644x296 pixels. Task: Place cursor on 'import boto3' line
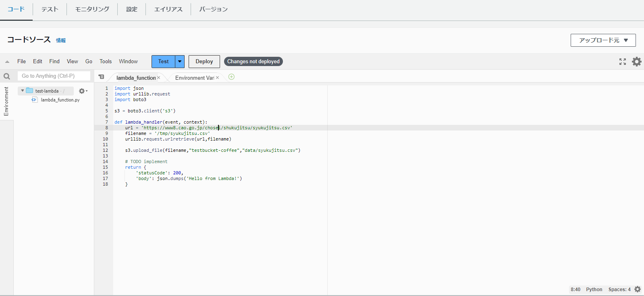point(130,99)
